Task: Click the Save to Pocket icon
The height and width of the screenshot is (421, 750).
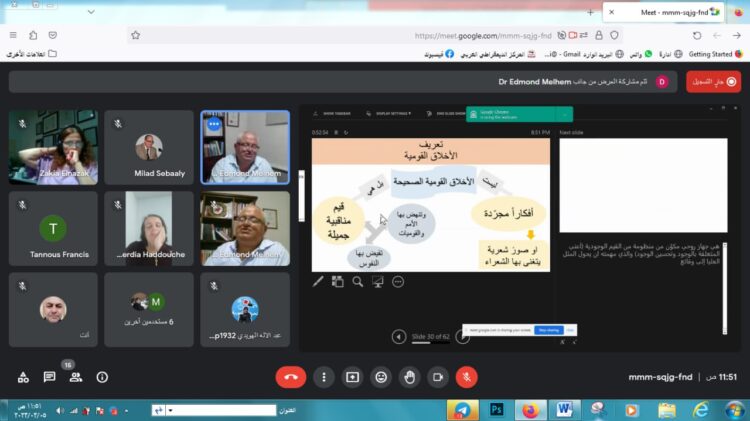Action: click(53, 35)
